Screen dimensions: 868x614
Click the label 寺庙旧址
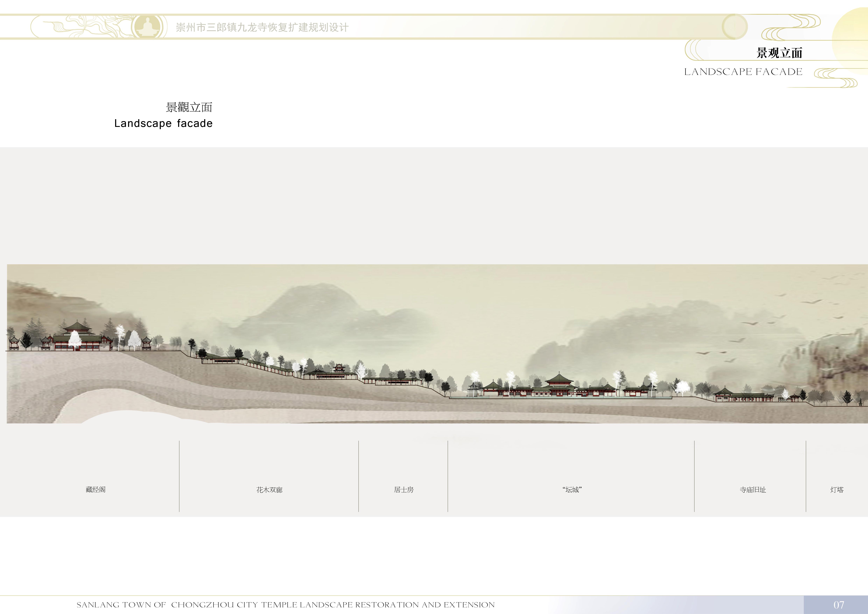753,490
